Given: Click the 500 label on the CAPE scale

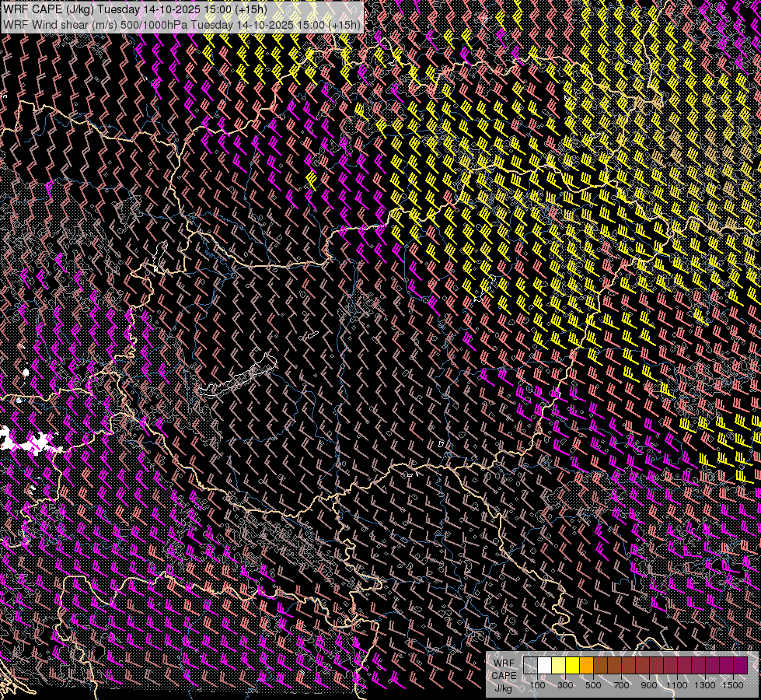Looking at the screenshot, I should click(593, 685).
